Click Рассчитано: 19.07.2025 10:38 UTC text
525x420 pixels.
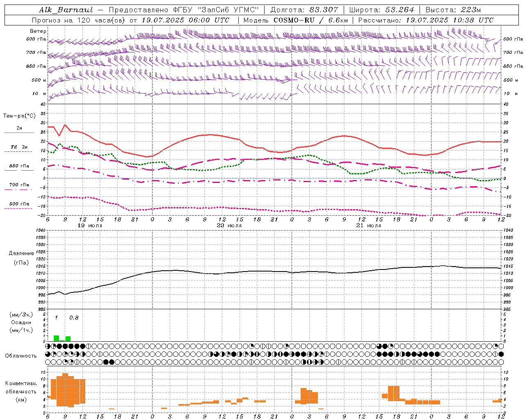(426, 20)
